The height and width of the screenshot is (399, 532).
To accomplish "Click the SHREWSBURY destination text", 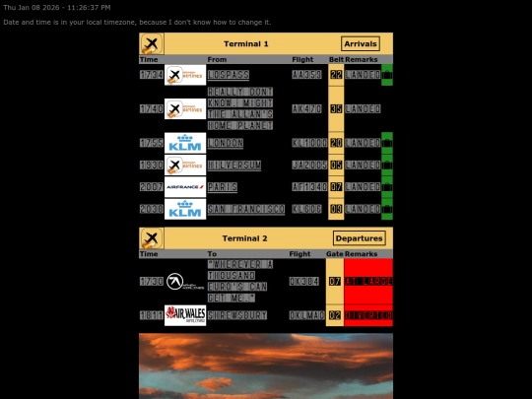I will 237,315.
